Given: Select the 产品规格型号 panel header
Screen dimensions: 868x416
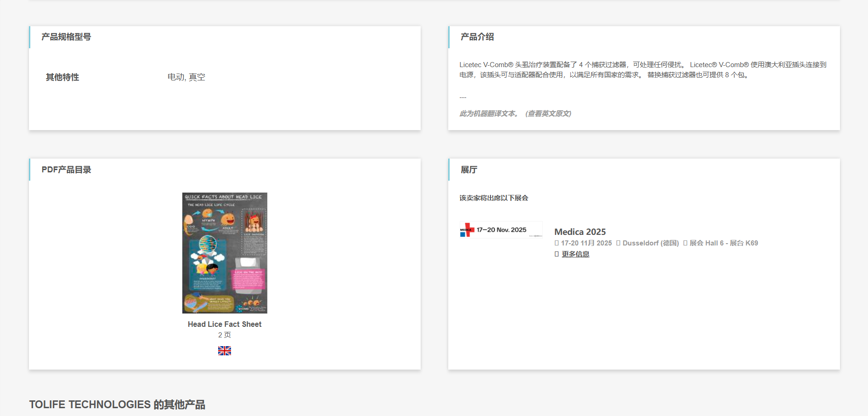Looking at the screenshot, I should click(66, 37).
